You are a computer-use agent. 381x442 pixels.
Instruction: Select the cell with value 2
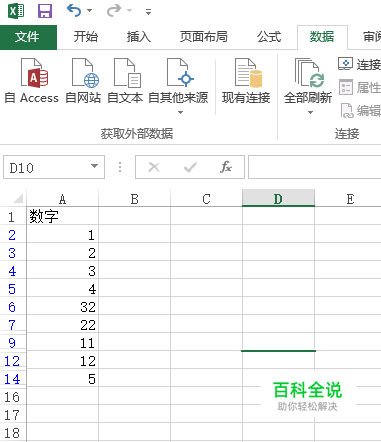click(x=62, y=253)
